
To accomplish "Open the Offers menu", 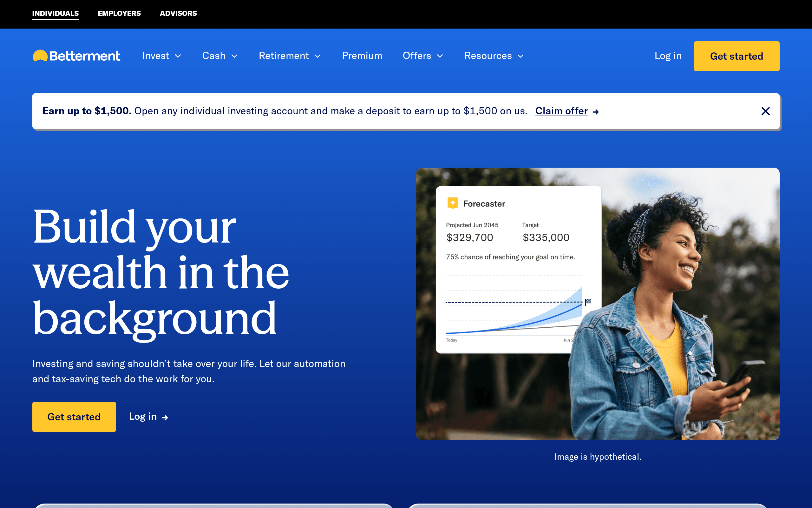I will [423, 56].
